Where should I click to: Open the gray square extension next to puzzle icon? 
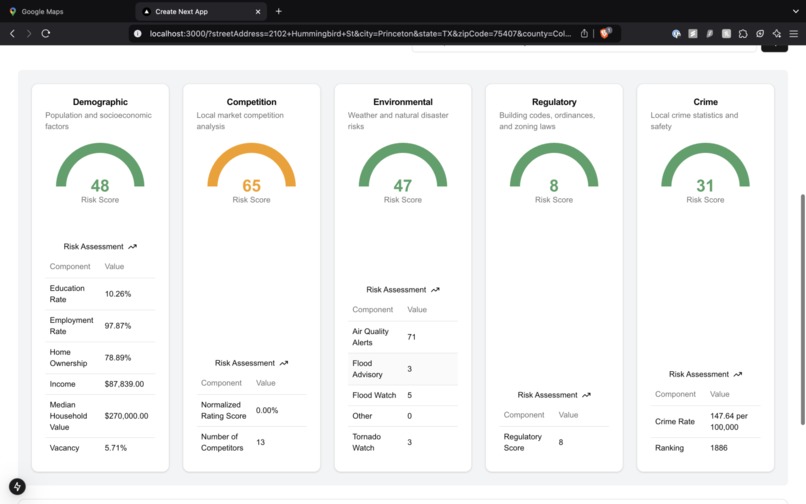coord(726,33)
